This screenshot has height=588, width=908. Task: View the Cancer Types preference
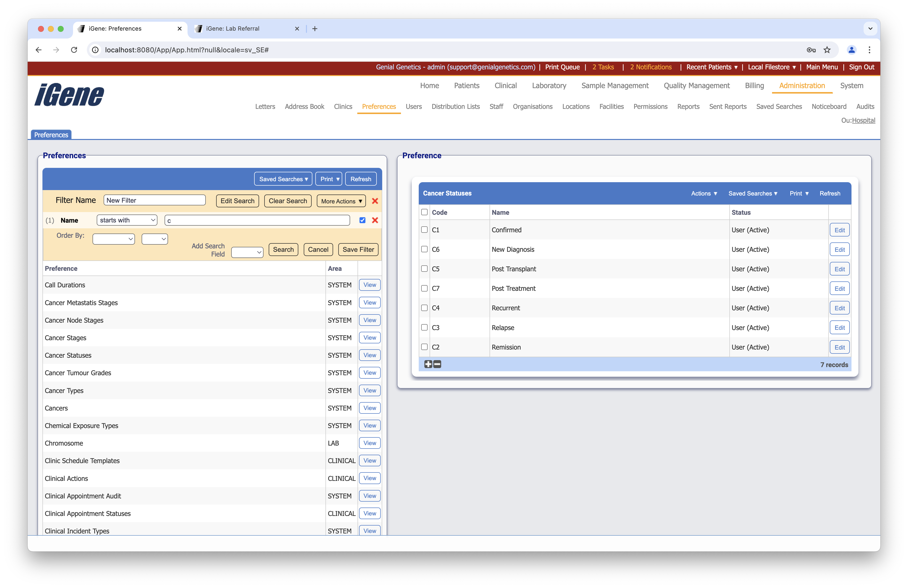click(x=369, y=390)
